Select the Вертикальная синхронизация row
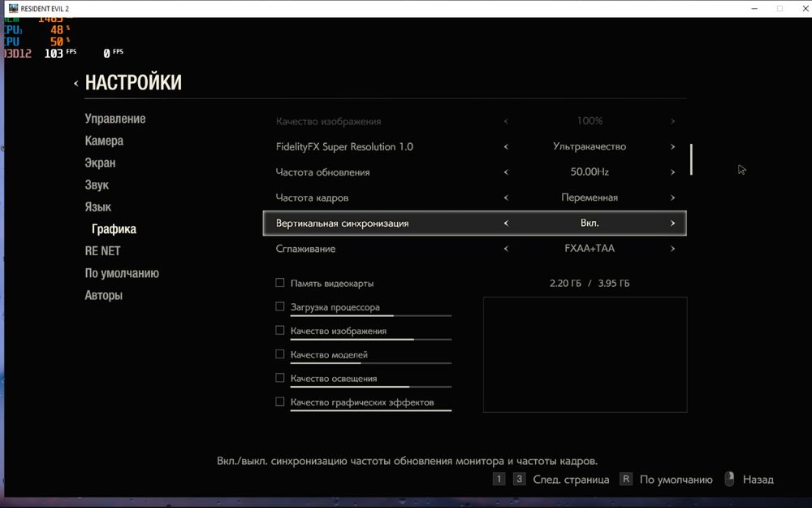 tap(475, 223)
